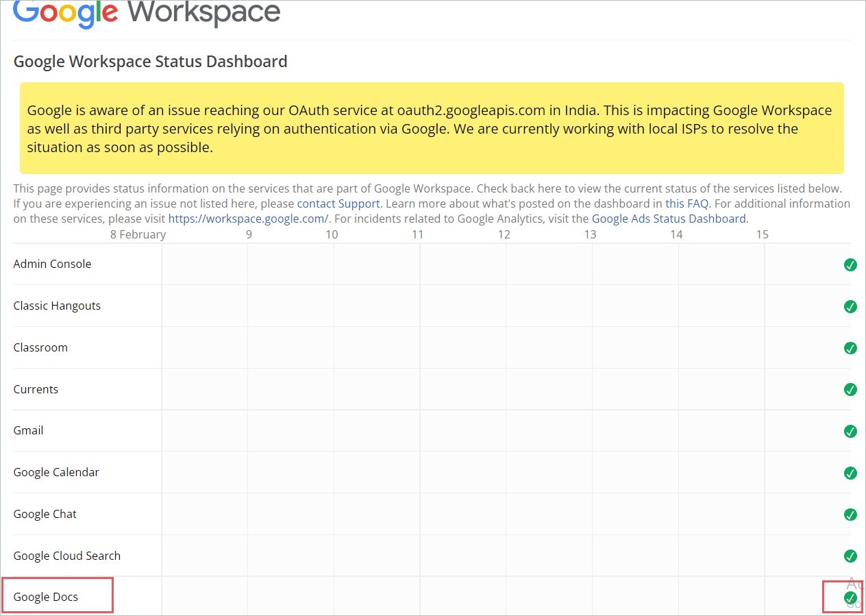Visit the https://workspace.google.com/ link
The height and width of the screenshot is (616, 866).
click(x=248, y=218)
